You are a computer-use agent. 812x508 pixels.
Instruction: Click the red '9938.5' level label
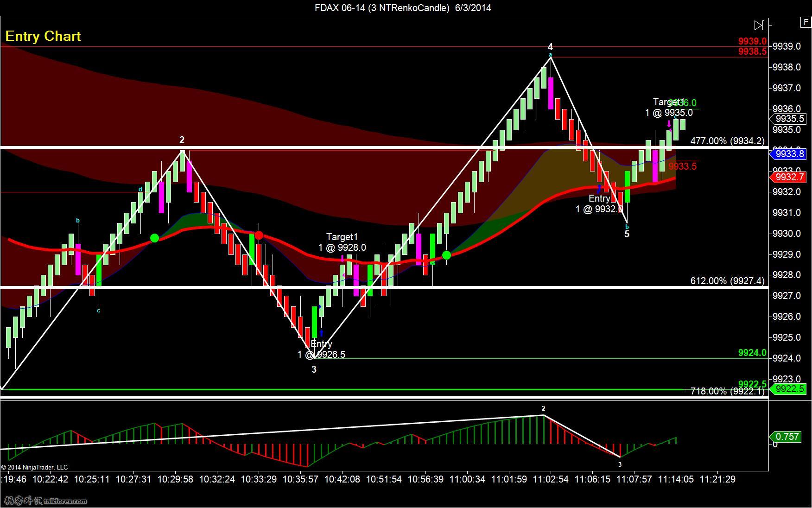pos(753,51)
